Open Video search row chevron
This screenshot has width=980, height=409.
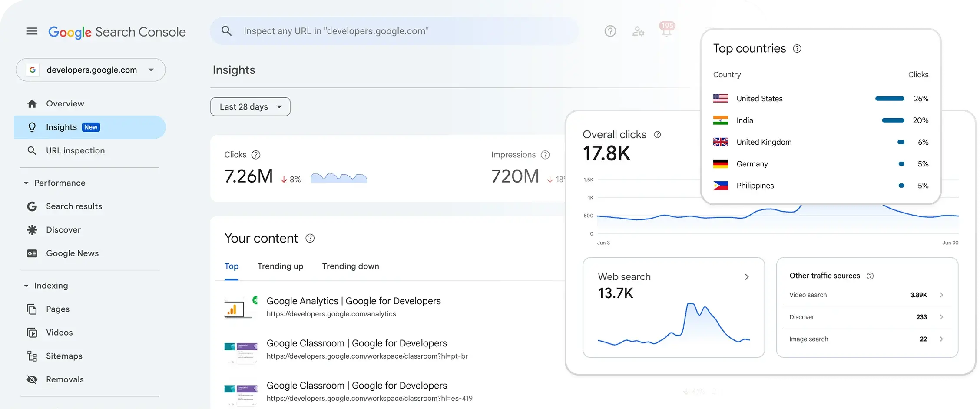coord(941,295)
